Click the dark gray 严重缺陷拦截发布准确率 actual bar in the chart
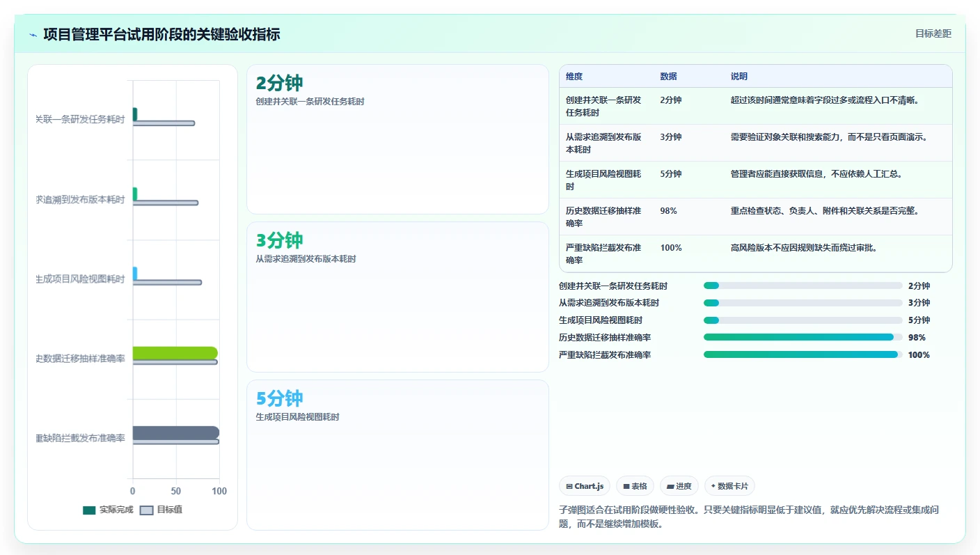 pos(175,432)
